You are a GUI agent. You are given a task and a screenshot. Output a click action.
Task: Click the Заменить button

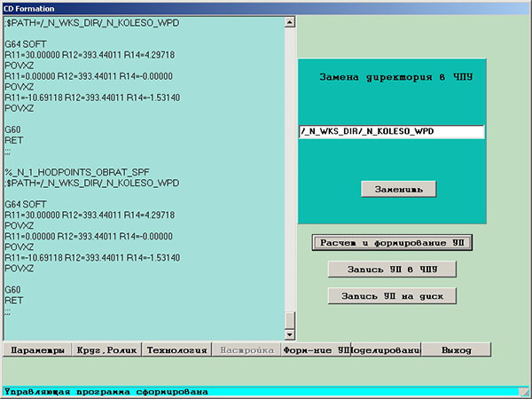(x=398, y=189)
